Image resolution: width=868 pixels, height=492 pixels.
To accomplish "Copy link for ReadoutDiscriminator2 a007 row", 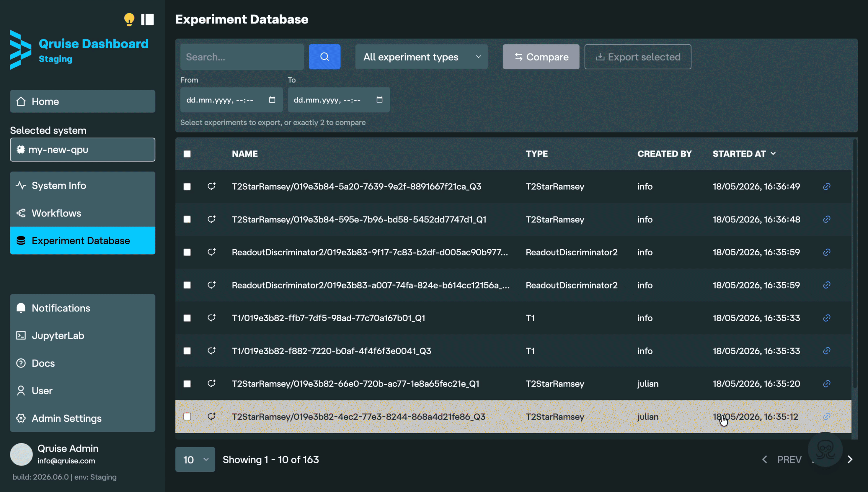I will (x=826, y=285).
